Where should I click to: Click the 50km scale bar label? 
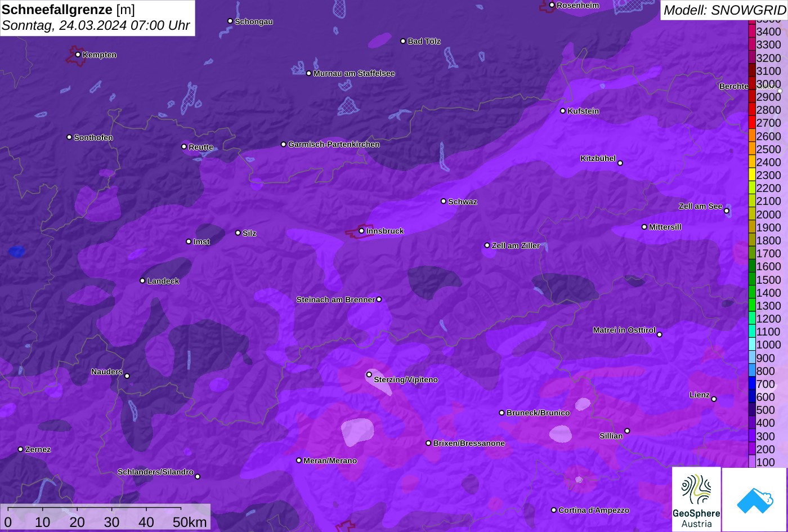(x=190, y=522)
